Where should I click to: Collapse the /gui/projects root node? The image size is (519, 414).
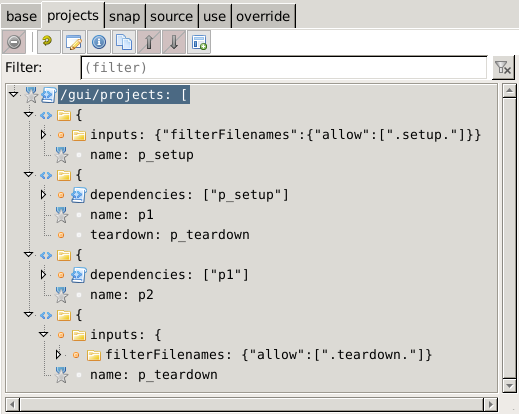pyautogui.click(x=14, y=95)
